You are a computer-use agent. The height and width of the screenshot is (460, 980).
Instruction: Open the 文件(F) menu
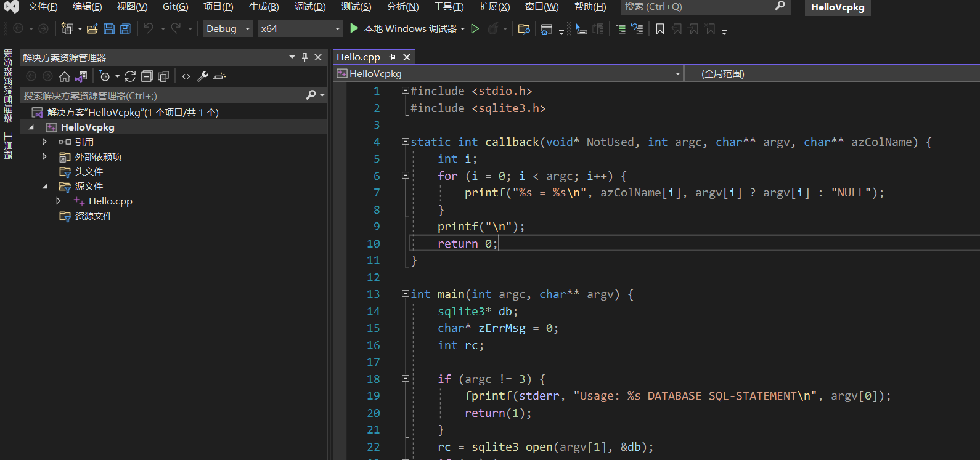[43, 7]
